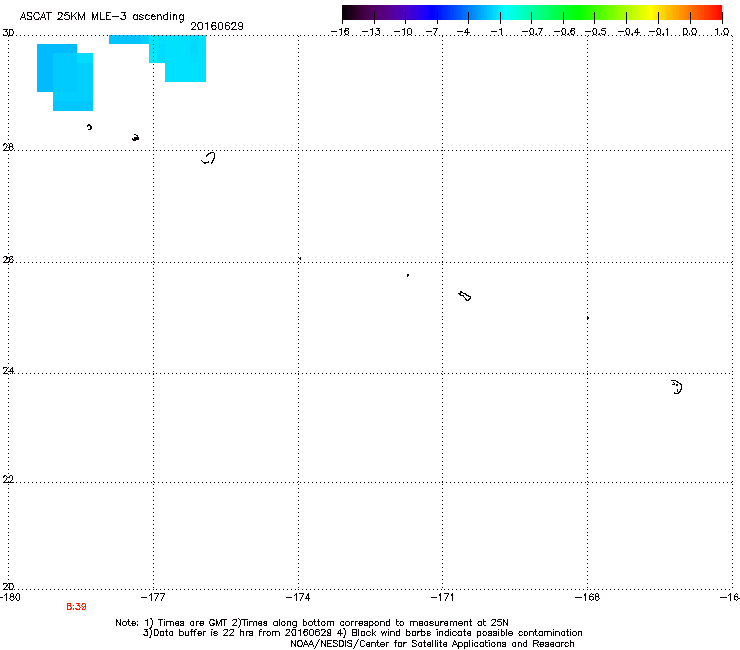Click the -13 color bar label
Screen dimensions: 740x650
coord(371,32)
